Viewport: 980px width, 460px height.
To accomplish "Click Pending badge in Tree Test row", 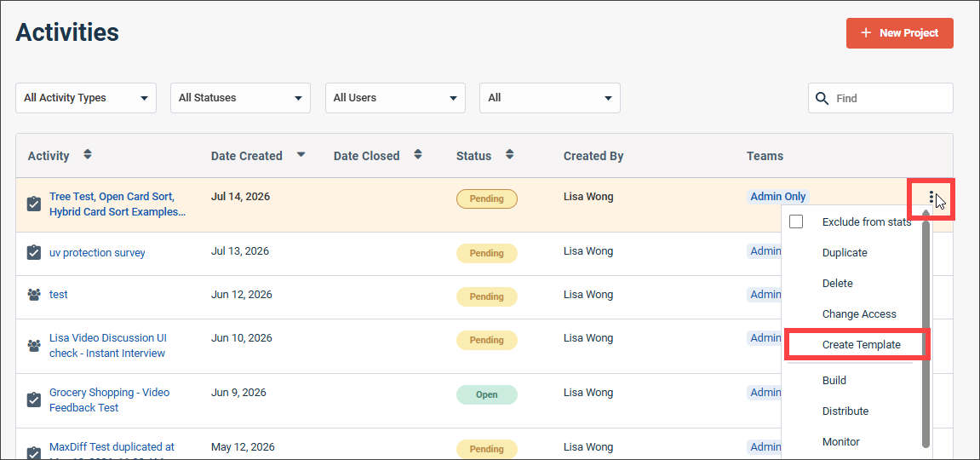I will click(x=487, y=198).
